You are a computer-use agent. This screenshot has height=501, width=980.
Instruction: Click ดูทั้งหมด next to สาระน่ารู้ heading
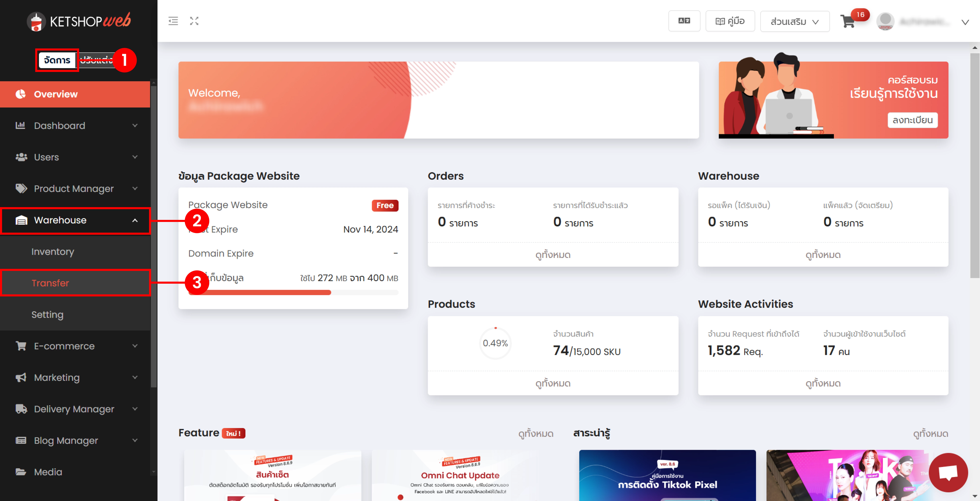[x=930, y=434]
